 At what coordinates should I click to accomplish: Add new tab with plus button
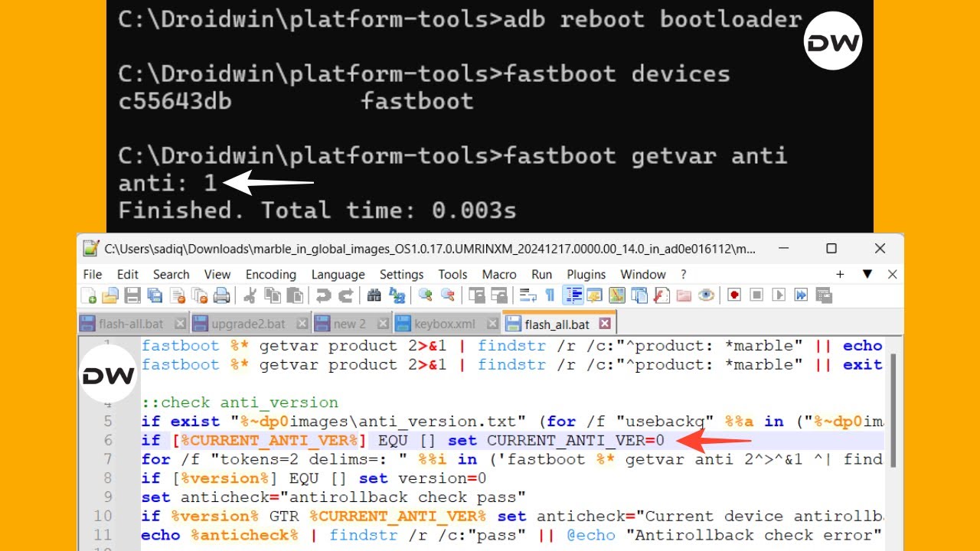tap(840, 274)
